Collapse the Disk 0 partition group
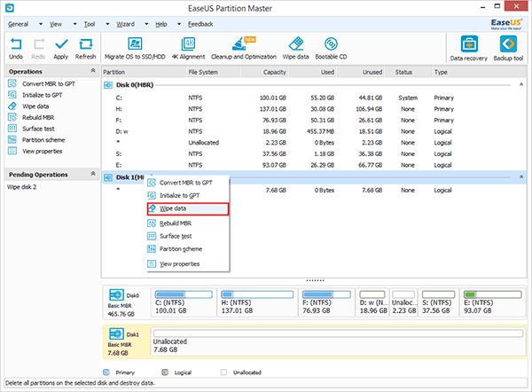Screen dimensions: 532x392 coord(521,84)
